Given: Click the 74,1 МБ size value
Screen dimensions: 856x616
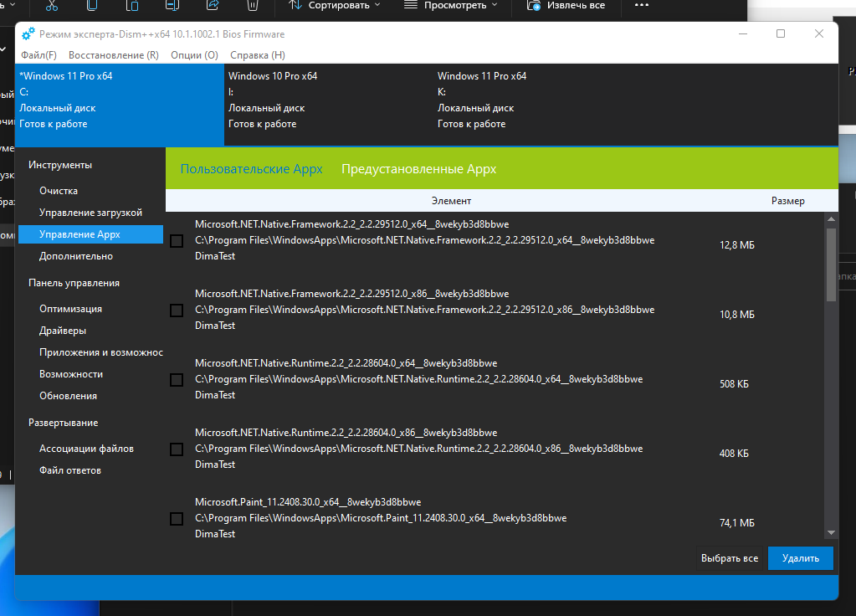Looking at the screenshot, I should tap(737, 522).
